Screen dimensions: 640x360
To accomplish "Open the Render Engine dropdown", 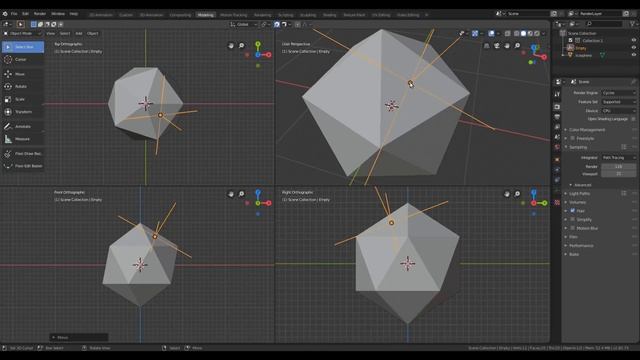I will coord(618,93).
